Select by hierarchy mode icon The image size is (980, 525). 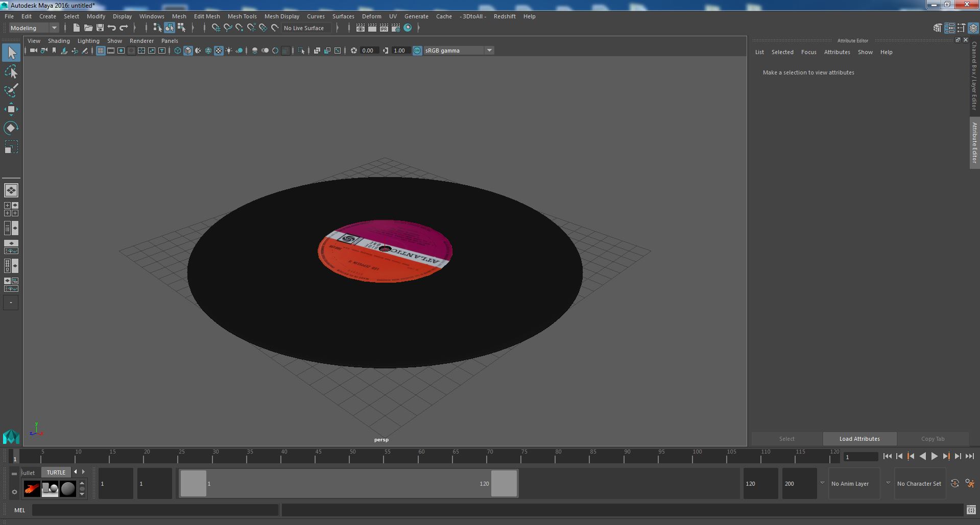pos(157,28)
